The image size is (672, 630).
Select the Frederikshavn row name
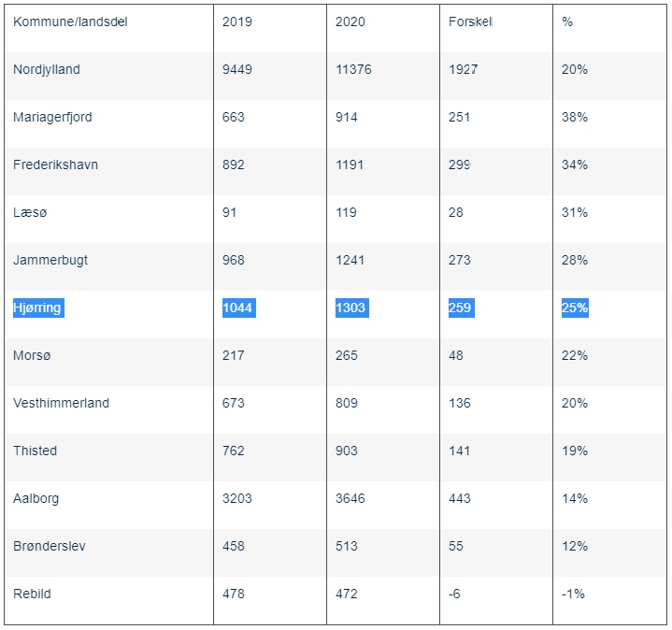(x=55, y=165)
